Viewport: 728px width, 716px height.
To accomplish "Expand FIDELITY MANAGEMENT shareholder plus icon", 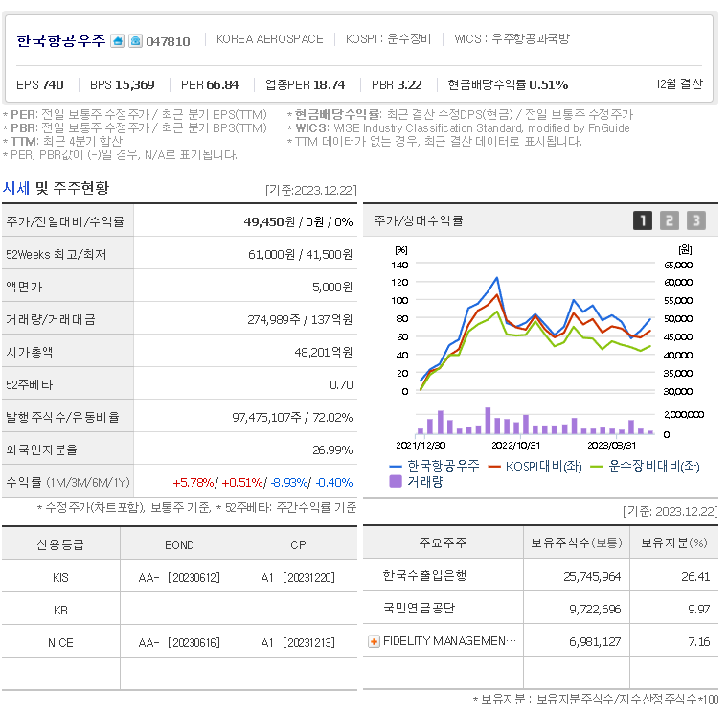I will [x=374, y=641].
